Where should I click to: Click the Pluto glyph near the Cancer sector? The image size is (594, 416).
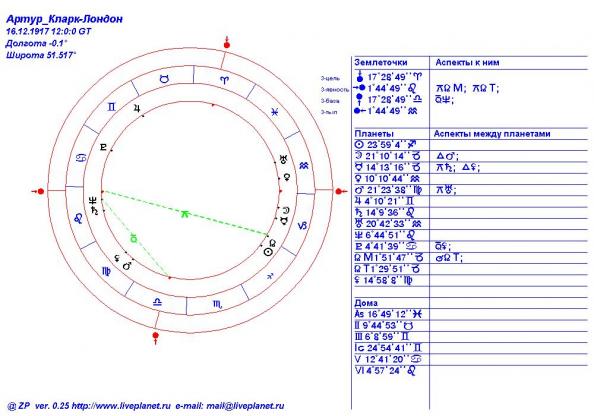click(x=103, y=147)
